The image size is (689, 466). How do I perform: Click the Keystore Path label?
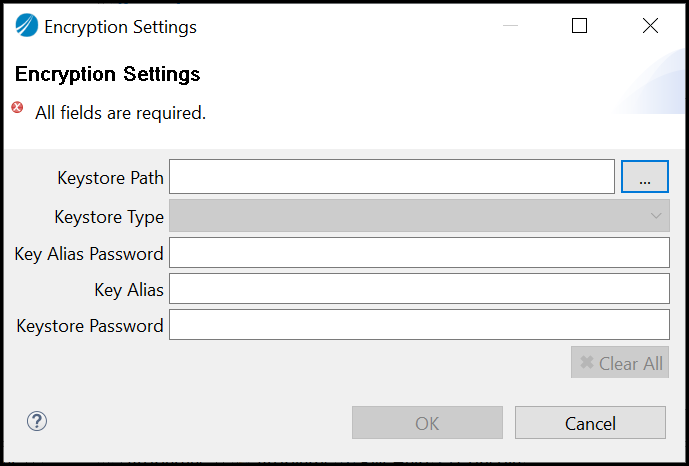pos(111,178)
